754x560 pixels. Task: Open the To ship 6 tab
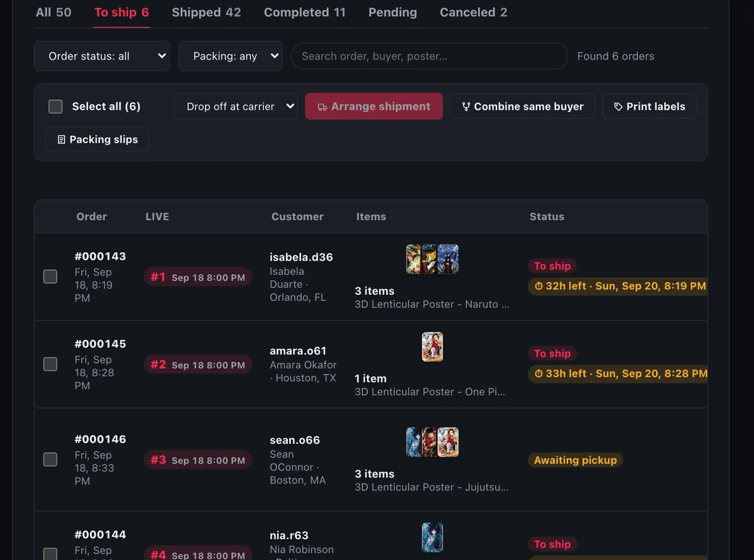pyautogui.click(x=121, y=13)
